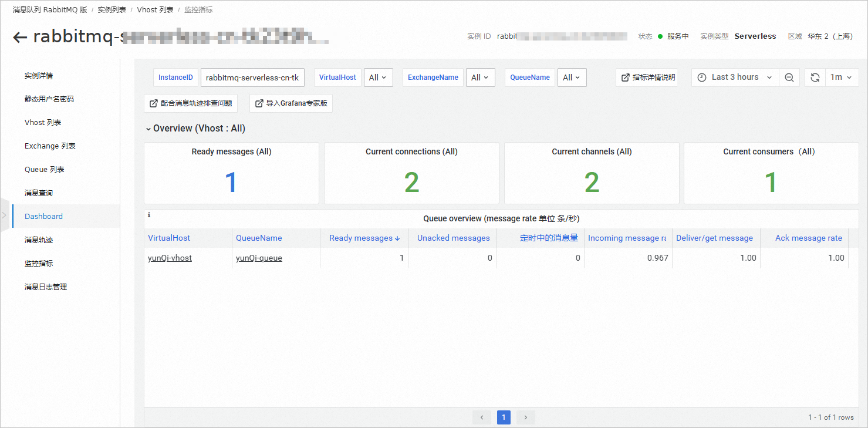Image resolution: width=868 pixels, height=428 pixels.
Task: Open 消息查询 in the sidebar
Action: pyautogui.click(x=39, y=193)
